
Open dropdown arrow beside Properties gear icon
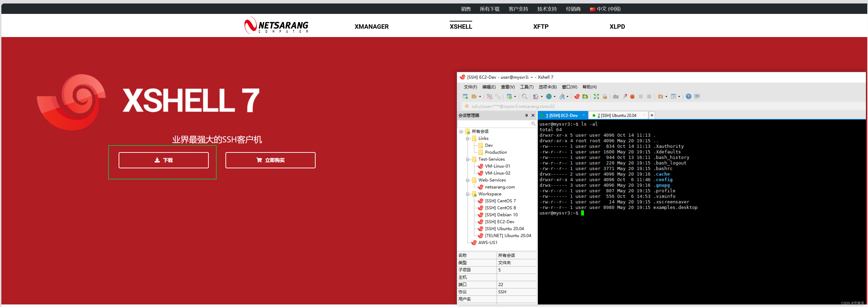point(515,97)
